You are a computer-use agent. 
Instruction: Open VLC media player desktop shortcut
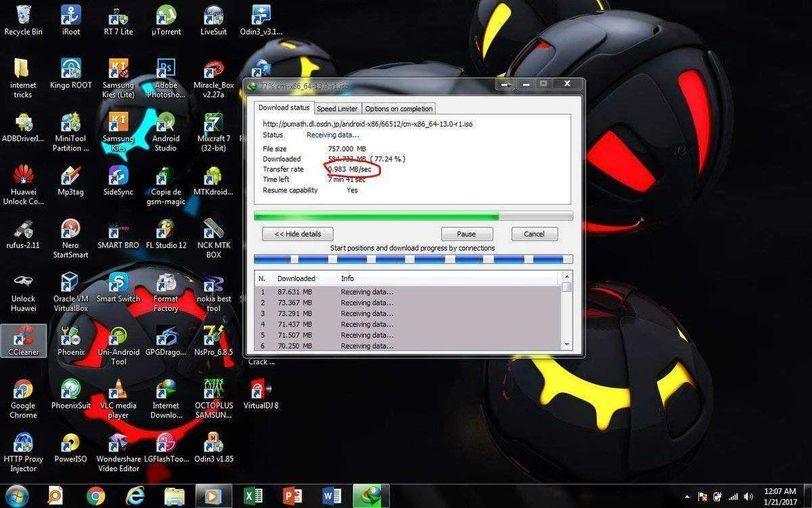pos(118,398)
